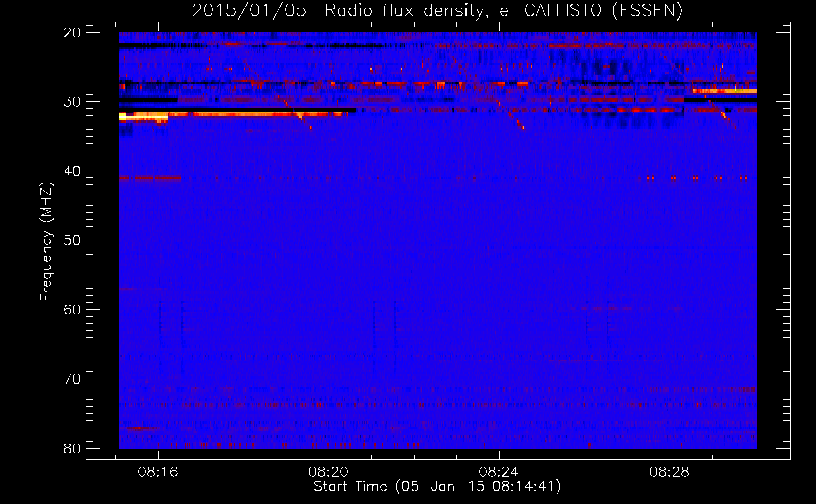Click the '30' frequency tick label
This screenshot has width=816, height=504.
pyautogui.click(x=73, y=102)
